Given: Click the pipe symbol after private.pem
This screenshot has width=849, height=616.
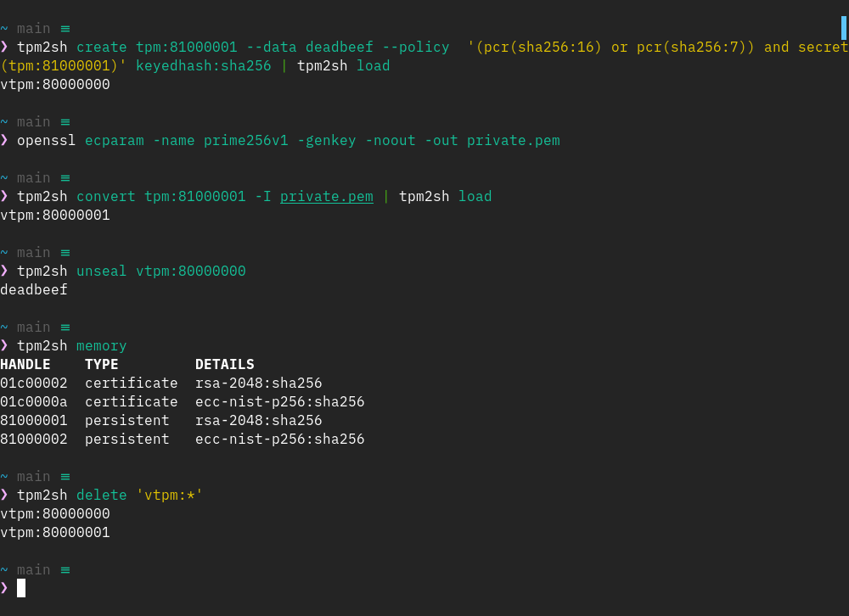Looking at the screenshot, I should [386, 197].
